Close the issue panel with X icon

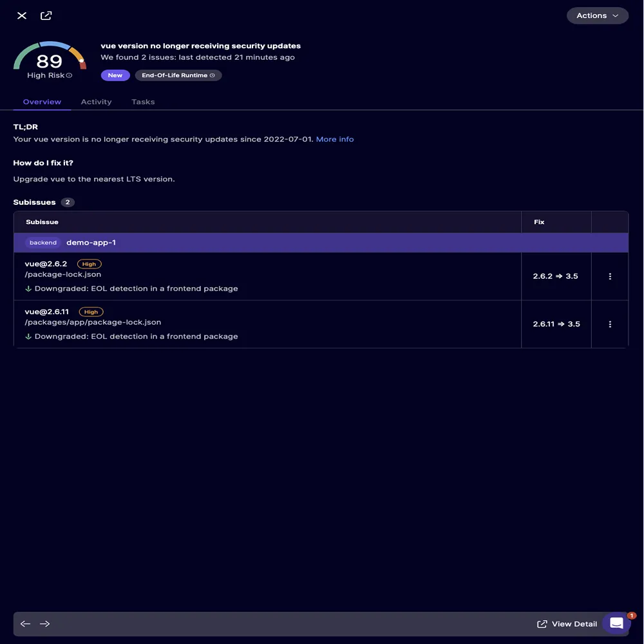click(22, 15)
